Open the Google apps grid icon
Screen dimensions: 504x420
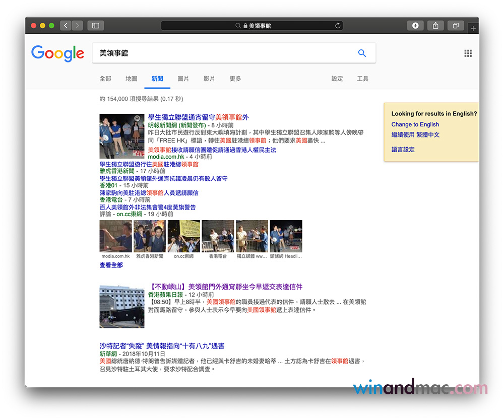click(x=468, y=53)
